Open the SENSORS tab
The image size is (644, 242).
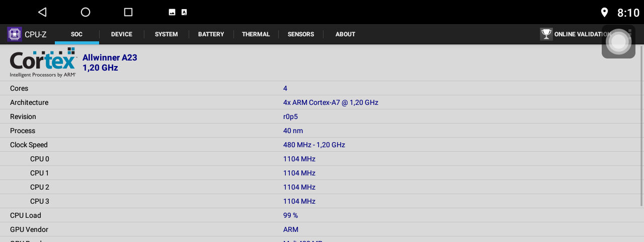[301, 34]
